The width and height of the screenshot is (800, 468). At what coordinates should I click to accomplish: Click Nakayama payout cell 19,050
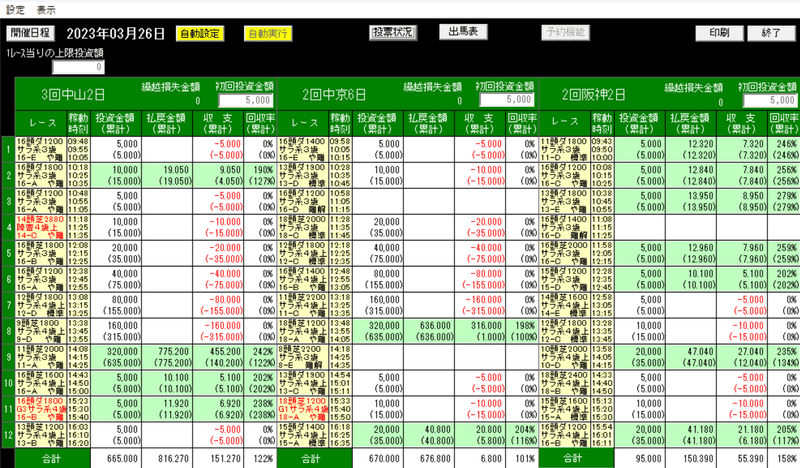tap(167, 176)
